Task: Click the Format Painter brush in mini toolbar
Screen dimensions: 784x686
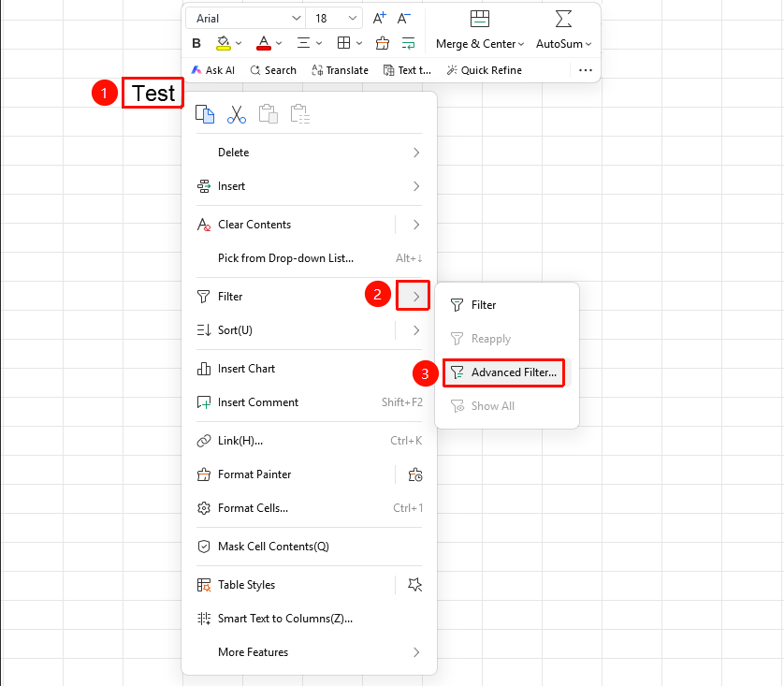Action: tap(383, 43)
